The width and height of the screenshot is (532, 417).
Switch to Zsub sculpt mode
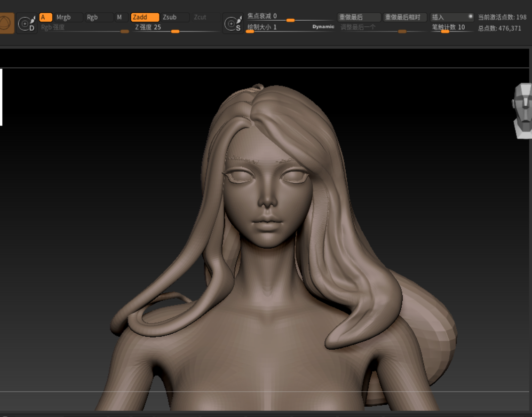tap(175, 17)
